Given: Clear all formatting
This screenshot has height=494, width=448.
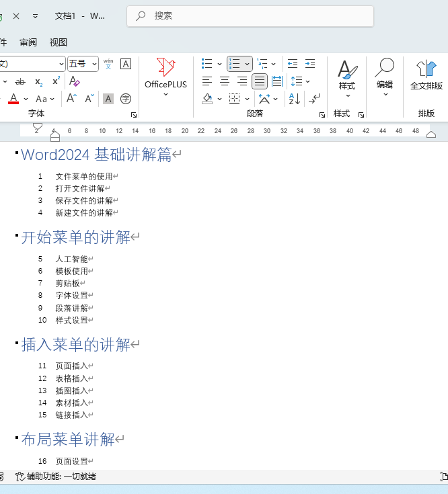Looking at the screenshot, I should coord(75,81).
